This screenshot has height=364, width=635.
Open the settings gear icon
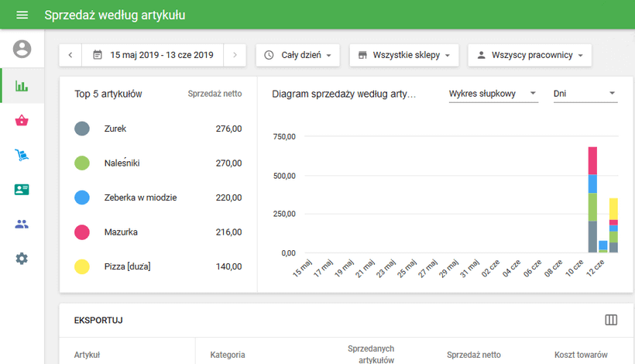click(x=22, y=259)
